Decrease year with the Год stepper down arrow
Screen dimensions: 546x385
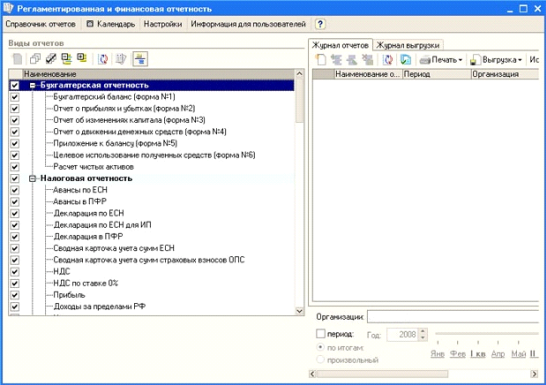pyautogui.click(x=422, y=337)
